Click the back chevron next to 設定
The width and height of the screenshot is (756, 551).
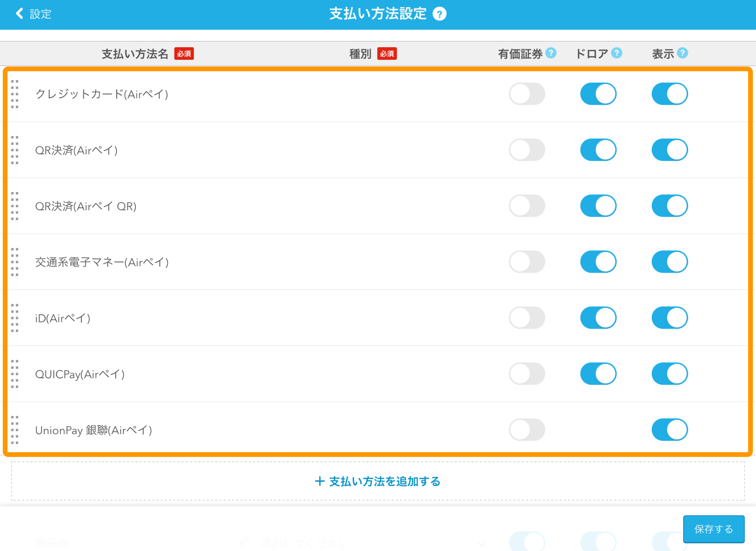click(x=19, y=13)
